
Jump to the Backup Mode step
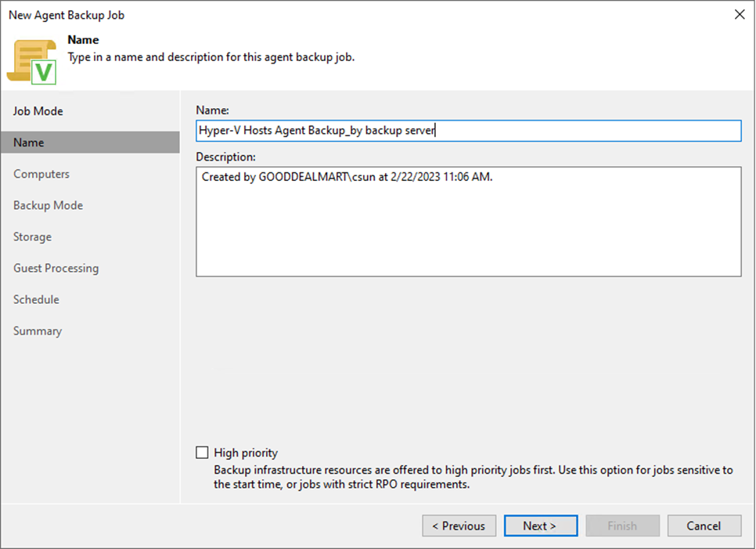point(49,205)
